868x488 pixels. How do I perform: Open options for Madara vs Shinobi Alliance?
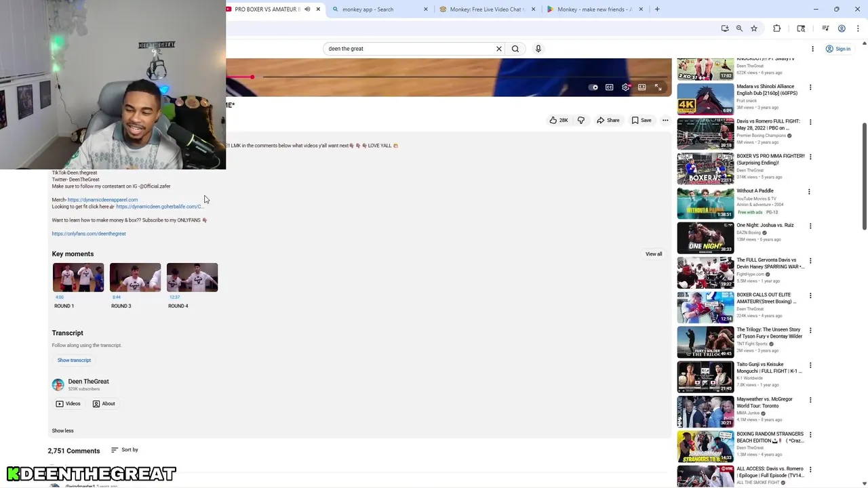tap(810, 87)
